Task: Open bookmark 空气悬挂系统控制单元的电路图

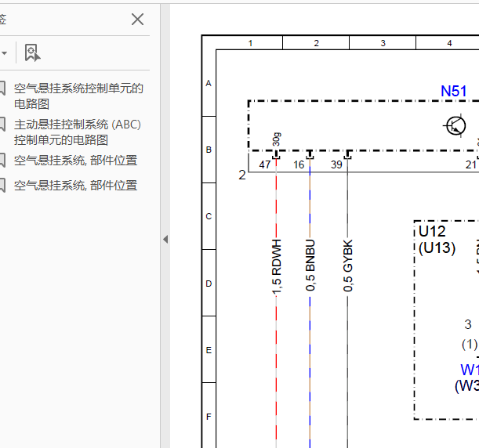Action: coord(78,96)
